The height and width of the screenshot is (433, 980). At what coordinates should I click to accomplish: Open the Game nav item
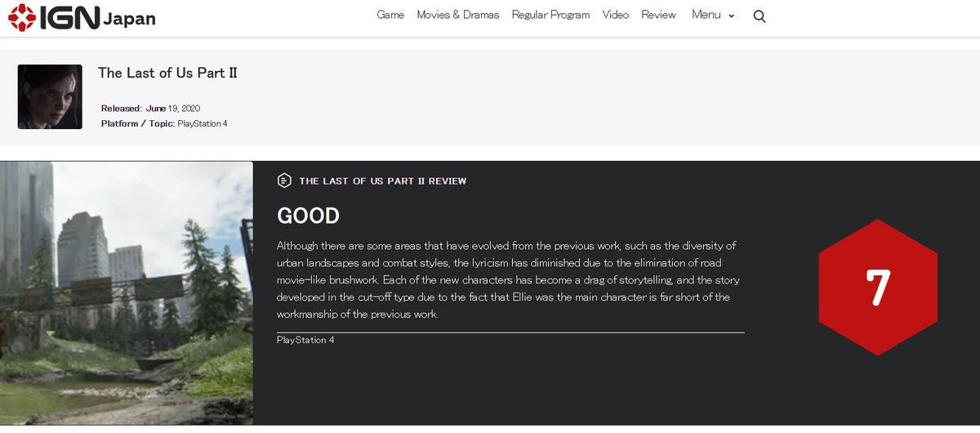click(x=390, y=15)
